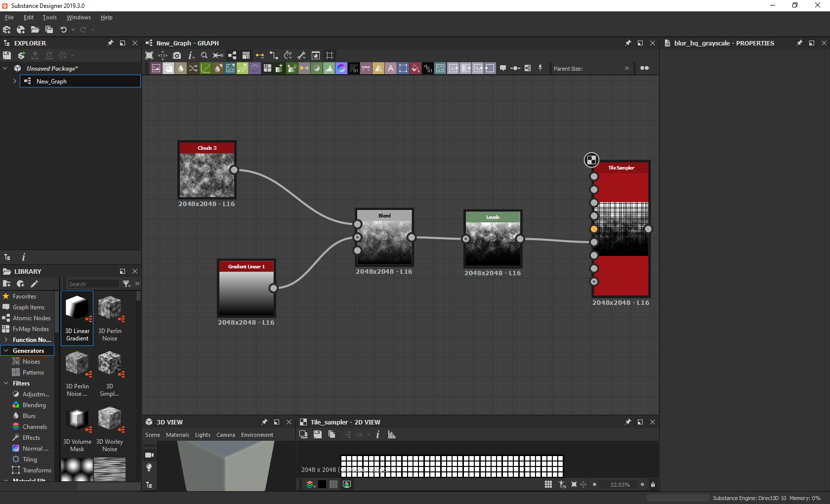This screenshot has height=504, width=830.
Task: Select the Clouds 3 node
Action: point(207,170)
